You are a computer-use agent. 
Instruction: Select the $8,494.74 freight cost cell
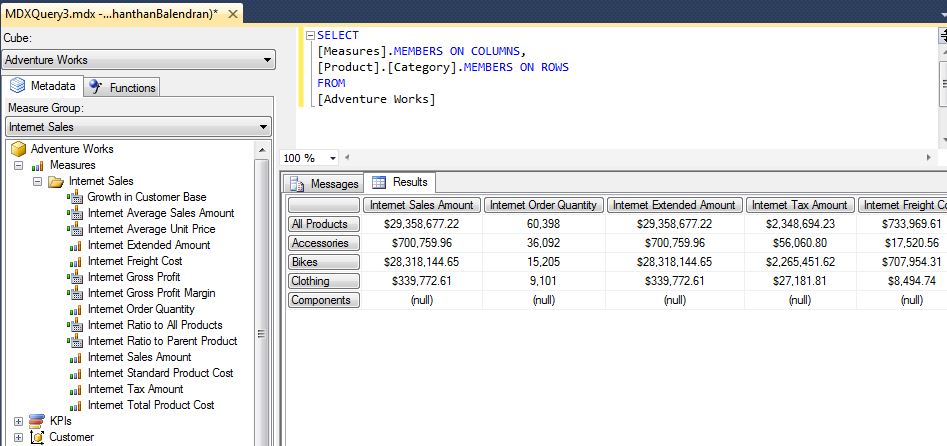click(902, 281)
